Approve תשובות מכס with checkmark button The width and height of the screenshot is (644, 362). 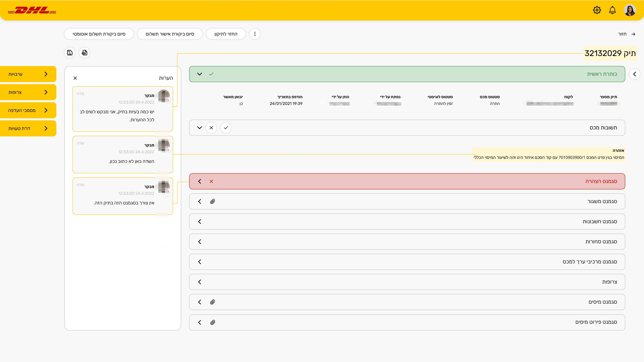pos(226,128)
